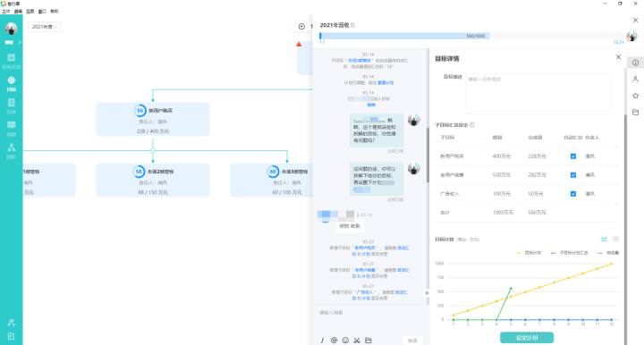644x345 pixels.
Task: Click the text format slash icon in chat toolbar
Action: (x=322, y=341)
